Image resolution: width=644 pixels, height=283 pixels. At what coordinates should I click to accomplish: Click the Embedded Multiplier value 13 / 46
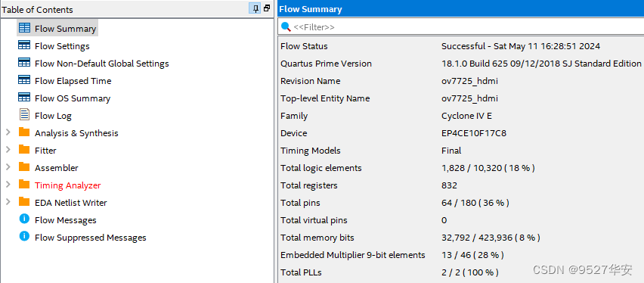tap(472, 254)
